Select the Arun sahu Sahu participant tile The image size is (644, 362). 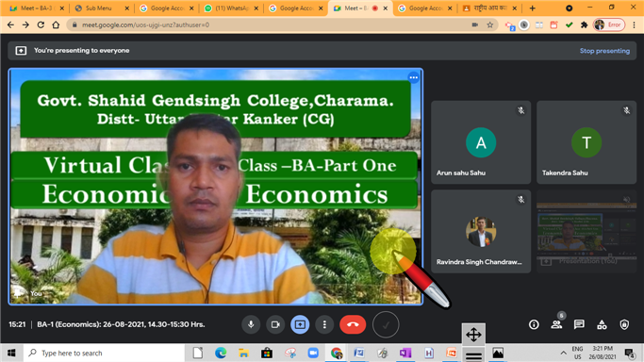tap(481, 142)
